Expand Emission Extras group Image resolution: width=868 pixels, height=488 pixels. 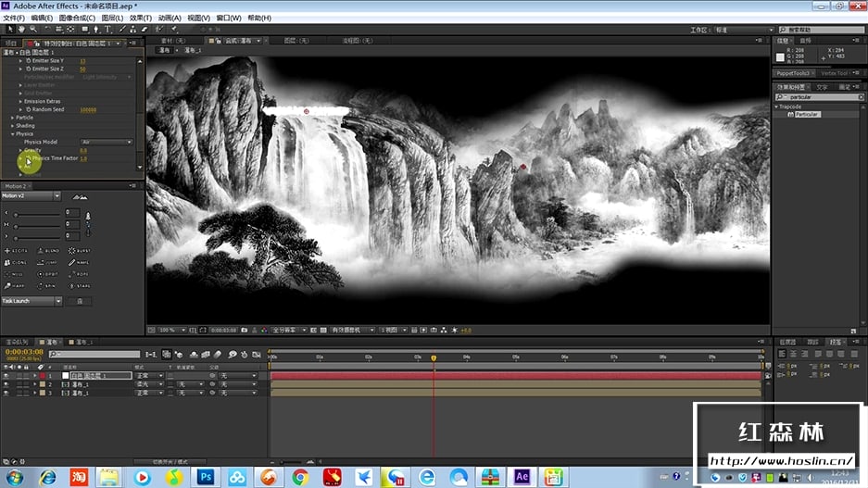(x=20, y=101)
